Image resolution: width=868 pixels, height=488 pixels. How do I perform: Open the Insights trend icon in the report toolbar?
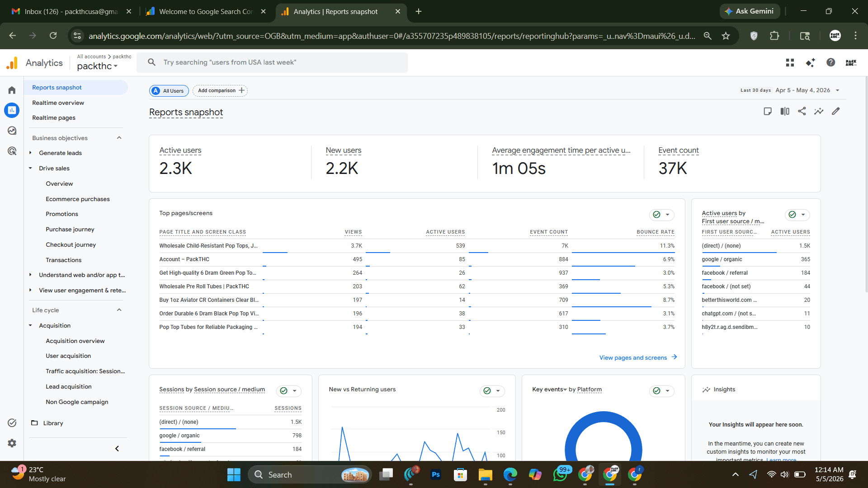click(x=819, y=111)
